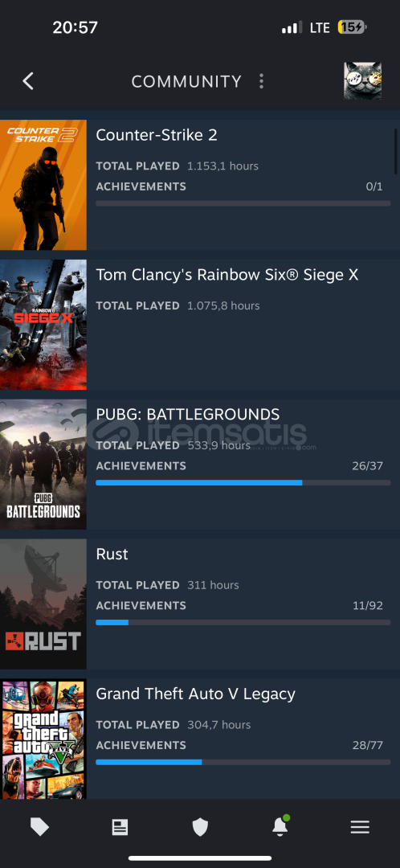Tap the COMMUNITY header title
Image resolution: width=400 pixels, height=868 pixels.
point(186,81)
